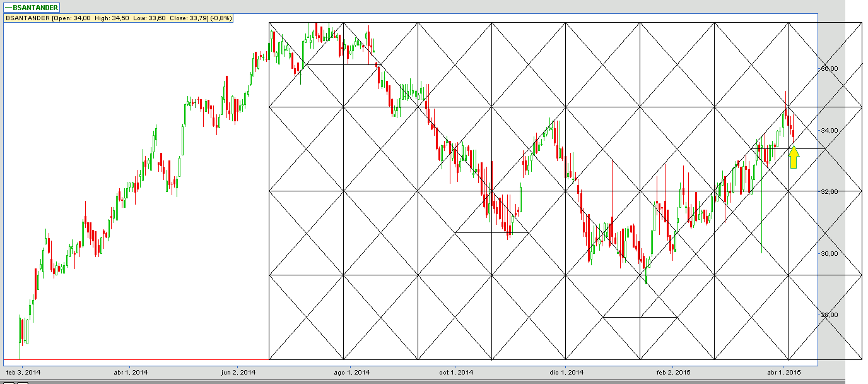Click the 36,00 price axis label
The width and height of the screenshot is (868, 384).
pyautogui.click(x=829, y=68)
